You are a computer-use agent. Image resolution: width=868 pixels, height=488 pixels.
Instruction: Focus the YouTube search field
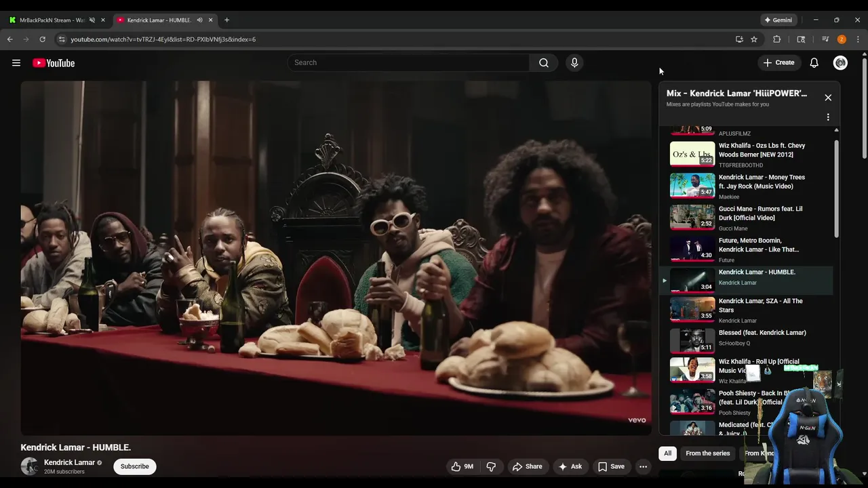tap(408, 62)
